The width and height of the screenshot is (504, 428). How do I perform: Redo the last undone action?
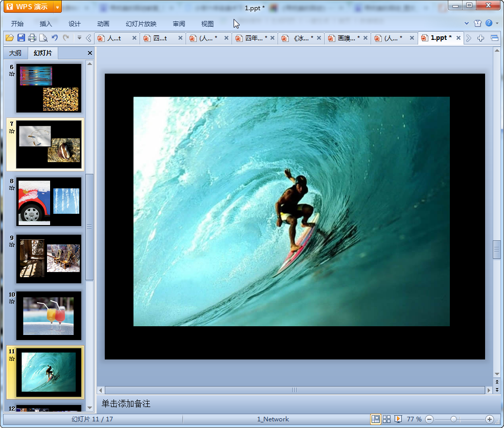pos(66,38)
